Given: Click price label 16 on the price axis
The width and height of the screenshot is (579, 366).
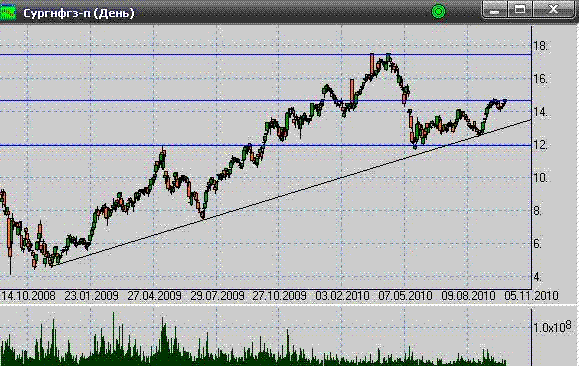Looking at the screenshot, I should tap(540, 79).
